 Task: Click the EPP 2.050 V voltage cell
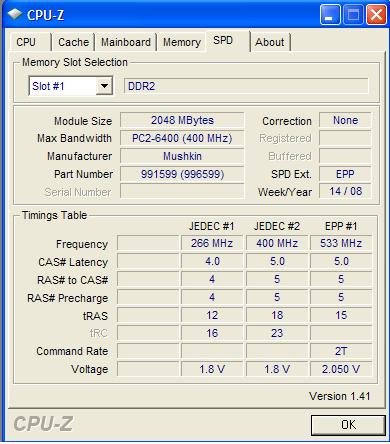[341, 369]
